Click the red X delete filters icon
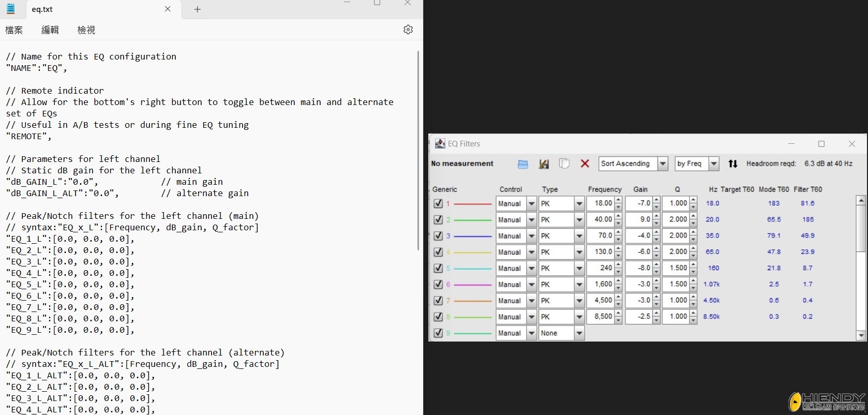This screenshot has width=868, height=415. click(585, 164)
